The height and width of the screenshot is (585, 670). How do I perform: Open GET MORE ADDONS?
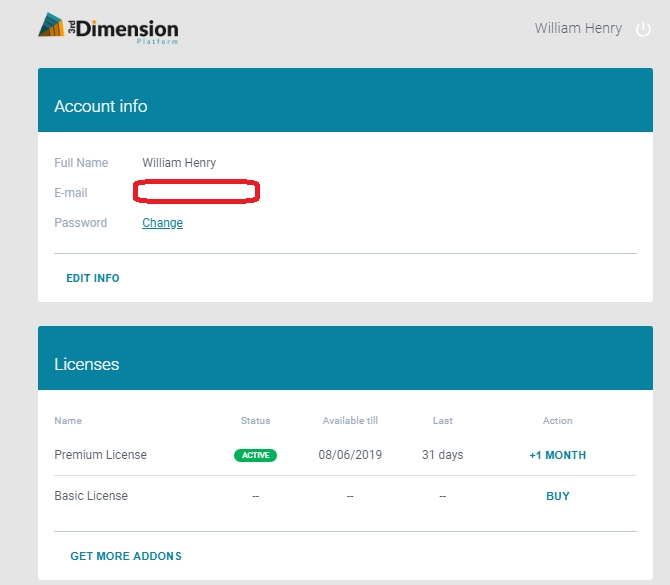[126, 556]
